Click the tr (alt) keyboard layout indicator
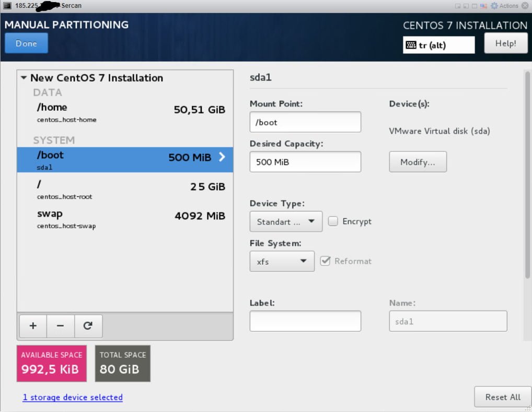Image resolution: width=532 pixels, height=412 pixels. pyautogui.click(x=438, y=45)
